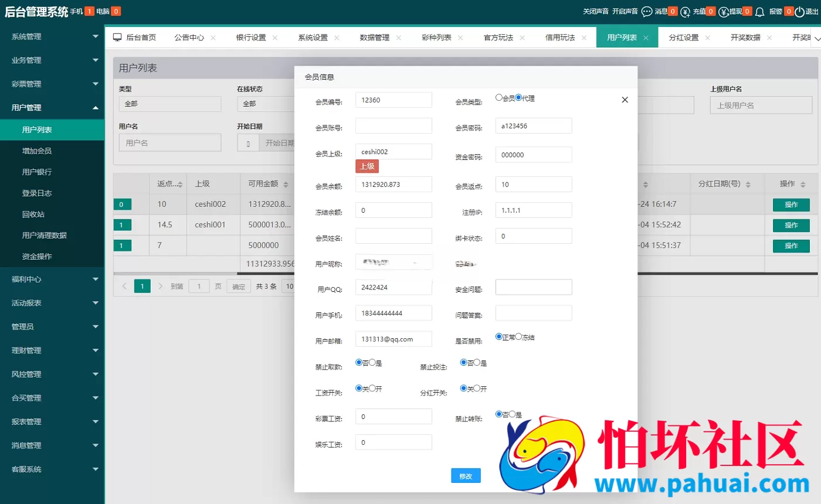This screenshot has height=504, width=821.
Task: Close the 公告中心 tab with its X
Action: coord(213,38)
